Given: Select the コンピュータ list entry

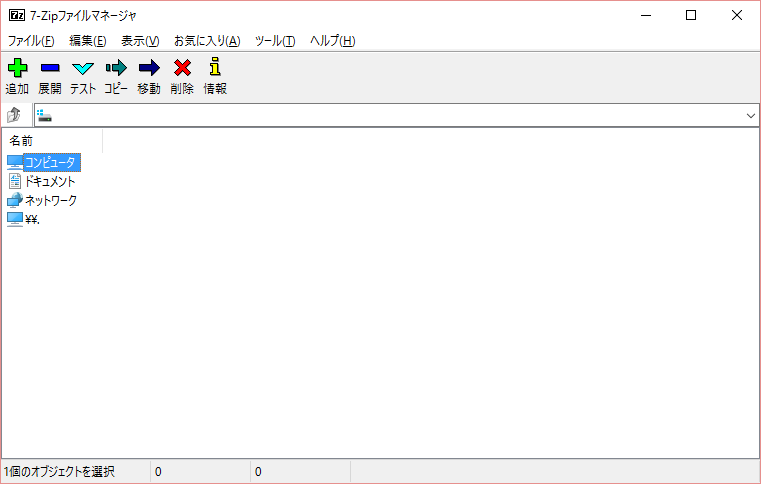Looking at the screenshot, I should point(50,162).
